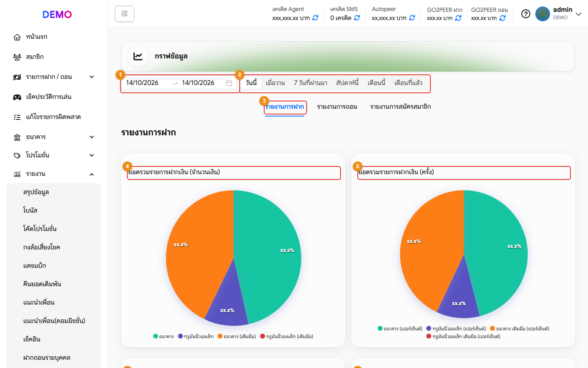Collapse the รายงาน sidebar submenu
This screenshot has height=368, width=588.
[x=92, y=174]
